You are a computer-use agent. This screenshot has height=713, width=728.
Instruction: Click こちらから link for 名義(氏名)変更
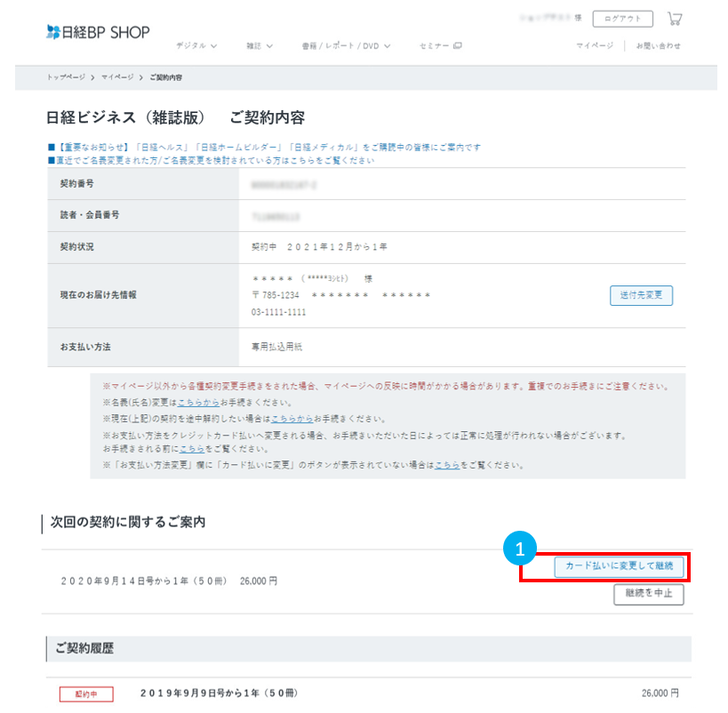(x=199, y=402)
